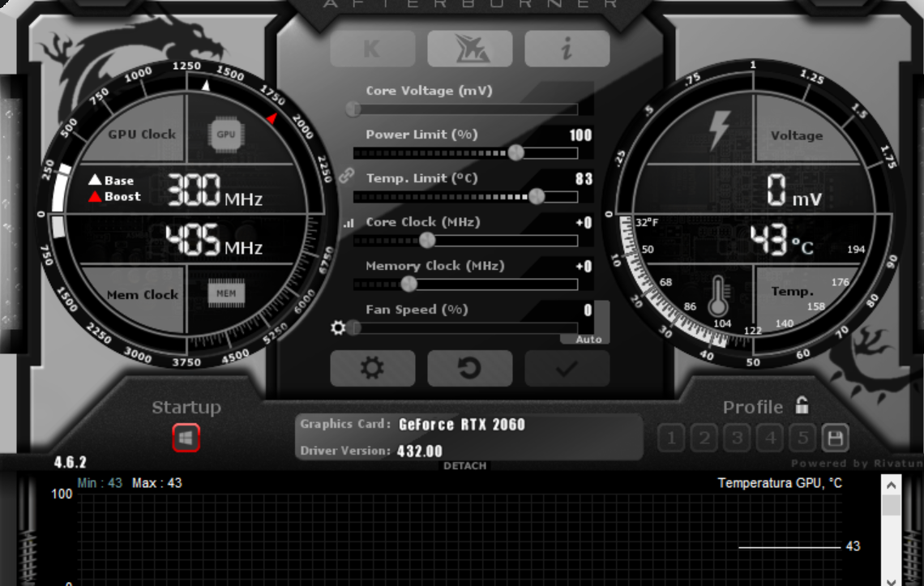
Task: Click the DETACH button
Action: point(465,466)
